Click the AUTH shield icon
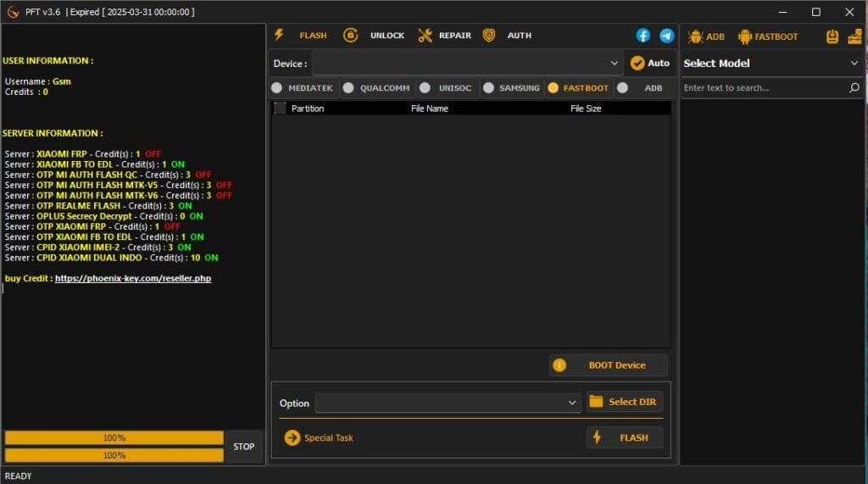 pos(489,36)
